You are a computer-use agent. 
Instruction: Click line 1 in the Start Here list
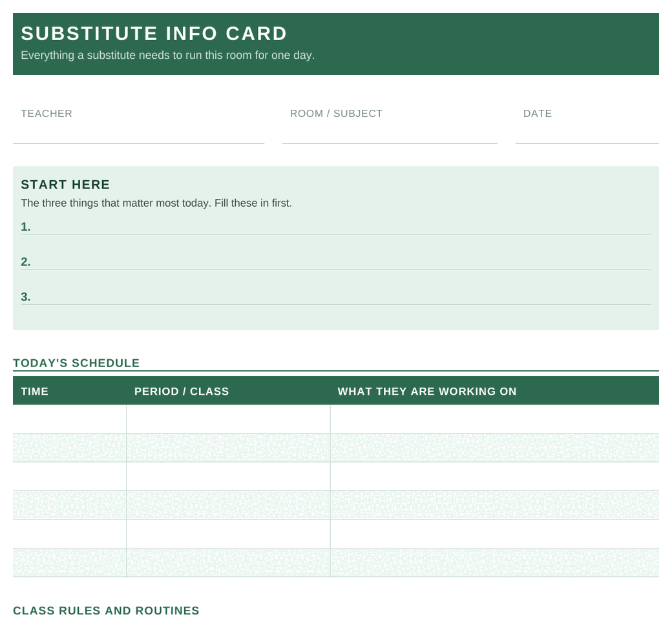335,227
